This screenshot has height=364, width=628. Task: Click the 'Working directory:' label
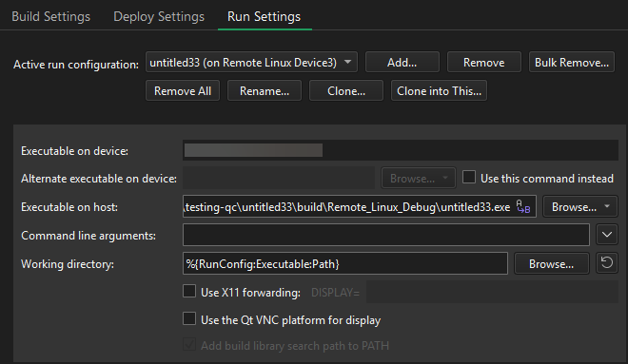68,264
